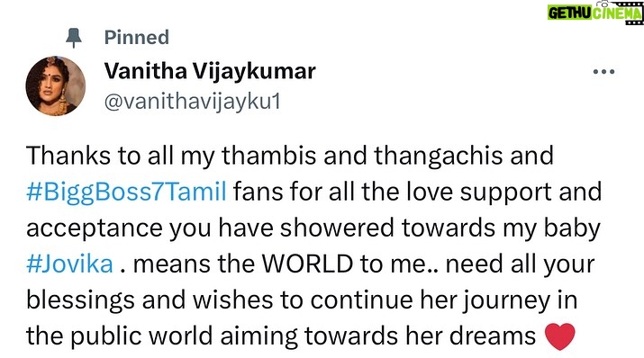Click the Gethu Cinema watermark logo
The width and height of the screenshot is (644, 358).
(x=595, y=13)
